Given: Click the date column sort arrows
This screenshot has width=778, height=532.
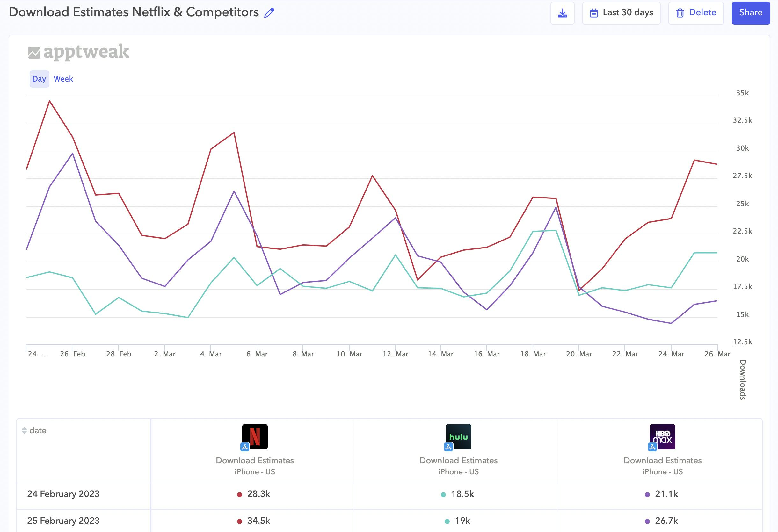Looking at the screenshot, I should [x=24, y=430].
